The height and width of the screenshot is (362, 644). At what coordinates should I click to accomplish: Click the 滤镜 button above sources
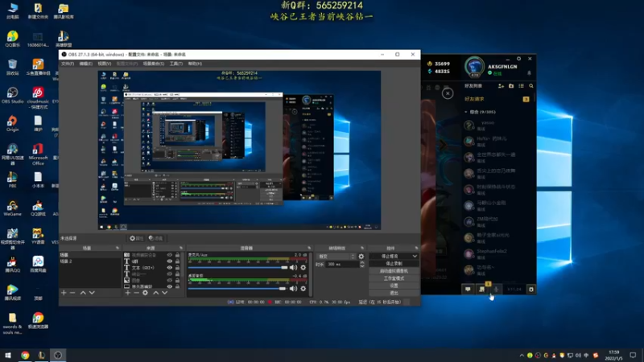[155, 238]
